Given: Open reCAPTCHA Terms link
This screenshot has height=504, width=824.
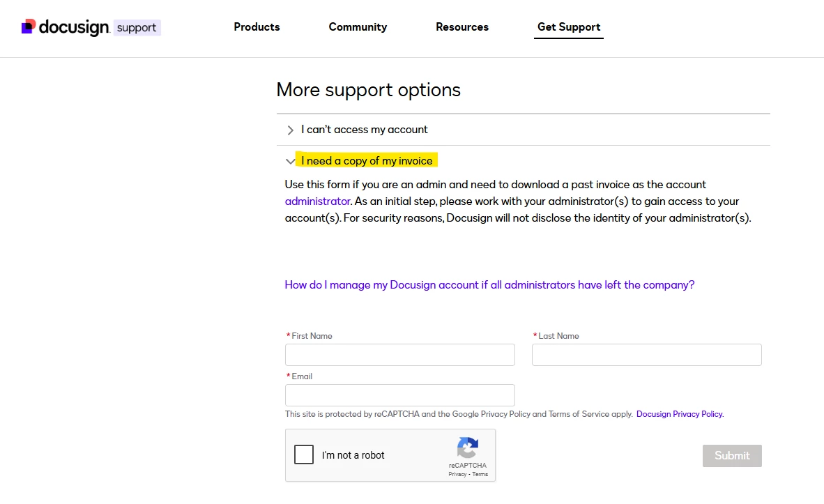Looking at the screenshot, I should point(480,474).
